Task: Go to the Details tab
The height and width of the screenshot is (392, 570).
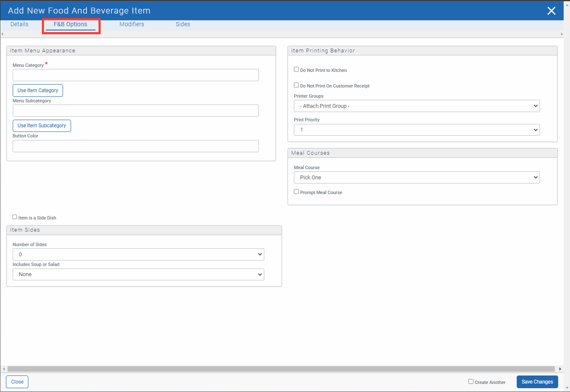Action: tap(19, 25)
